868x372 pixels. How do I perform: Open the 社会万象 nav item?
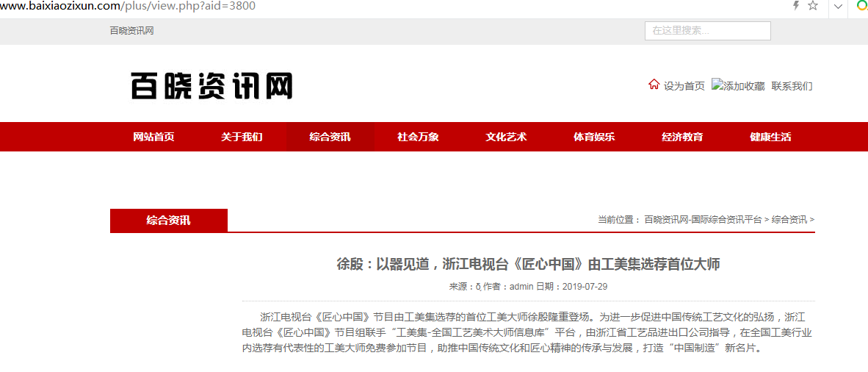[418, 137]
